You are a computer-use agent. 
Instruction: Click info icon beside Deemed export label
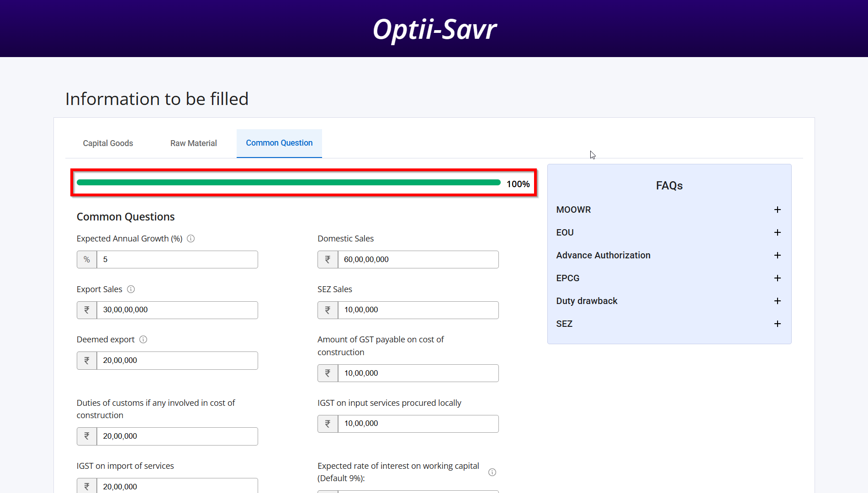click(x=143, y=340)
